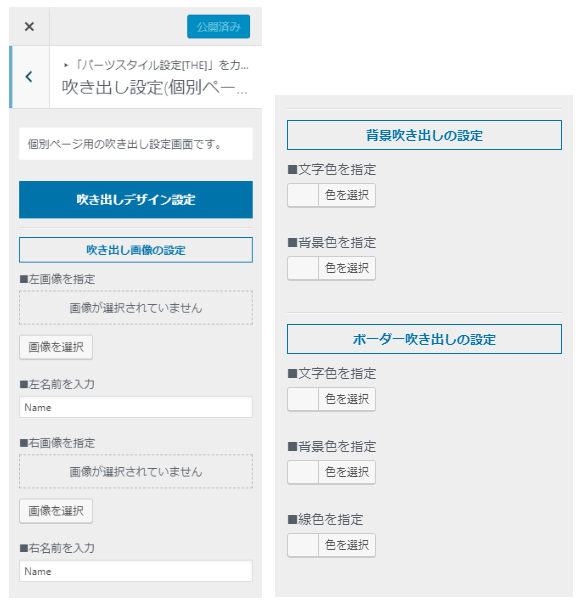Click color swatch for 線色を指定

[x=303, y=545]
